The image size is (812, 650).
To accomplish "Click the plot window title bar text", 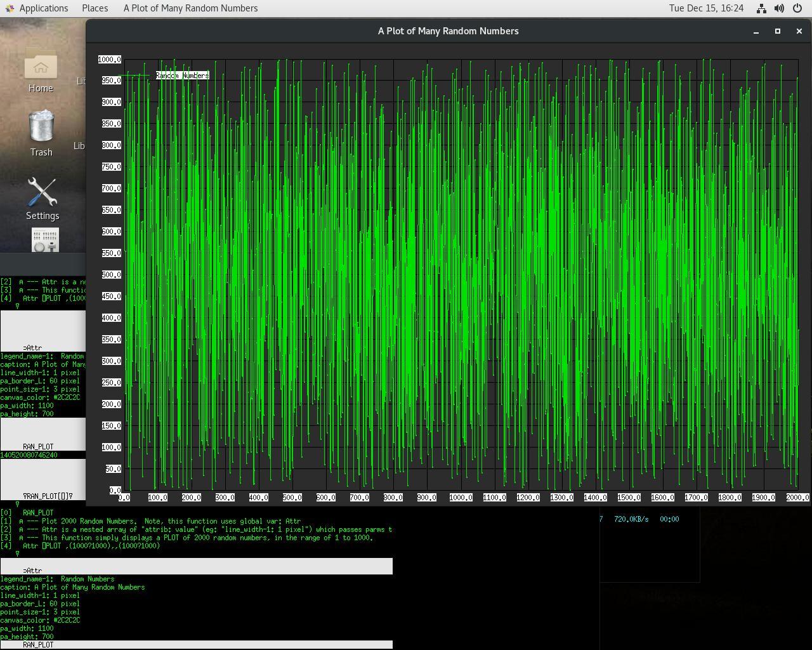I will [x=449, y=31].
